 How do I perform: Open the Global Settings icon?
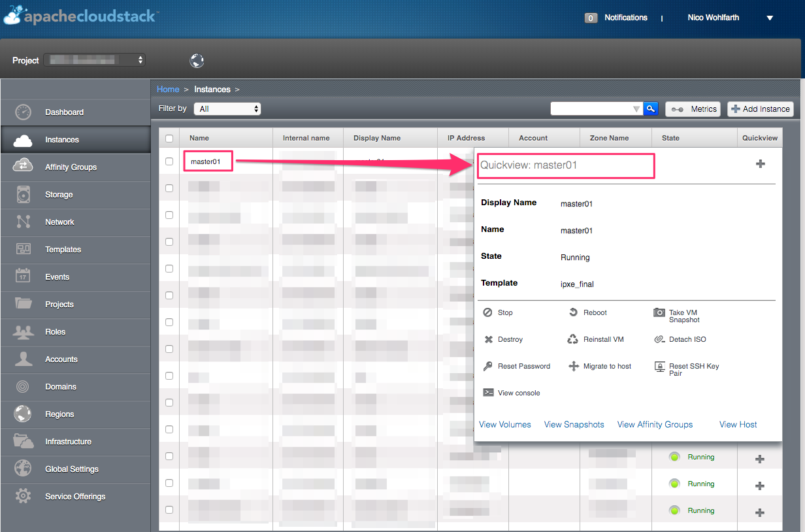[x=23, y=469]
